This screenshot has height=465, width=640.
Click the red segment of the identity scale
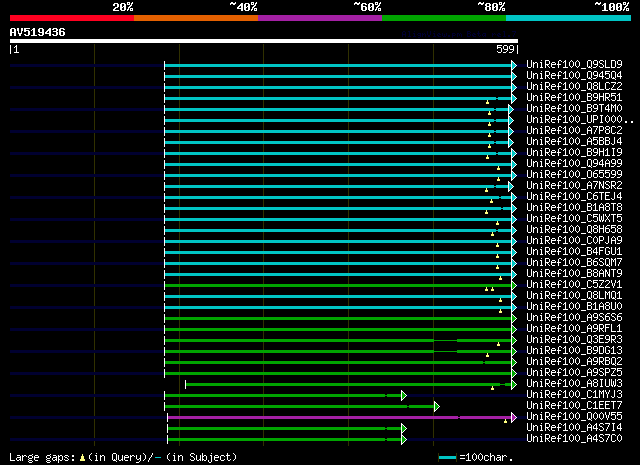pos(72,18)
